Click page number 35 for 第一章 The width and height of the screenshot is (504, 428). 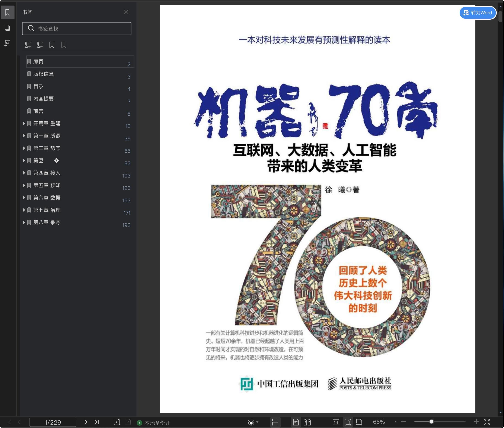(x=127, y=138)
